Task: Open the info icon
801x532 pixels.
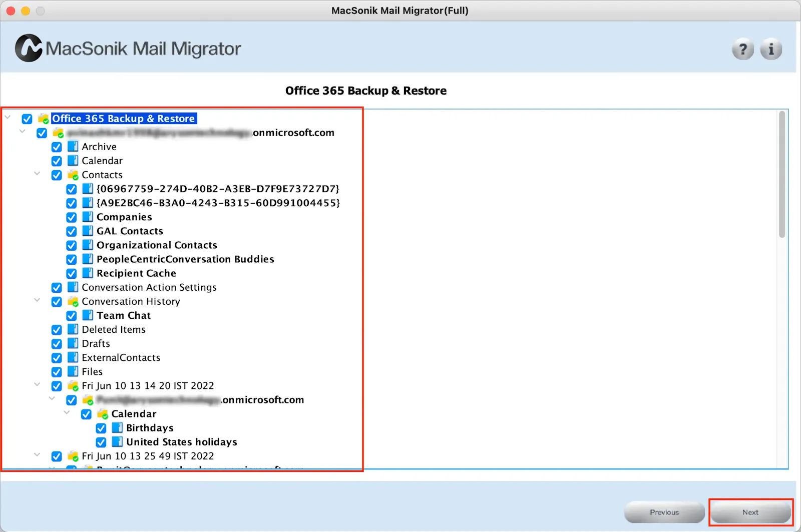Action: [771, 49]
